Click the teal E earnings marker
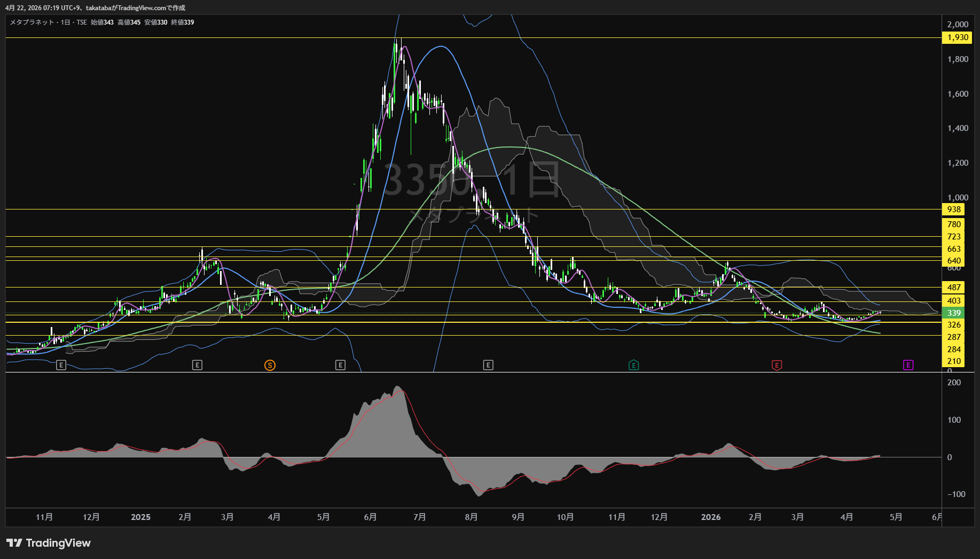This screenshot has width=980, height=559. [x=633, y=365]
